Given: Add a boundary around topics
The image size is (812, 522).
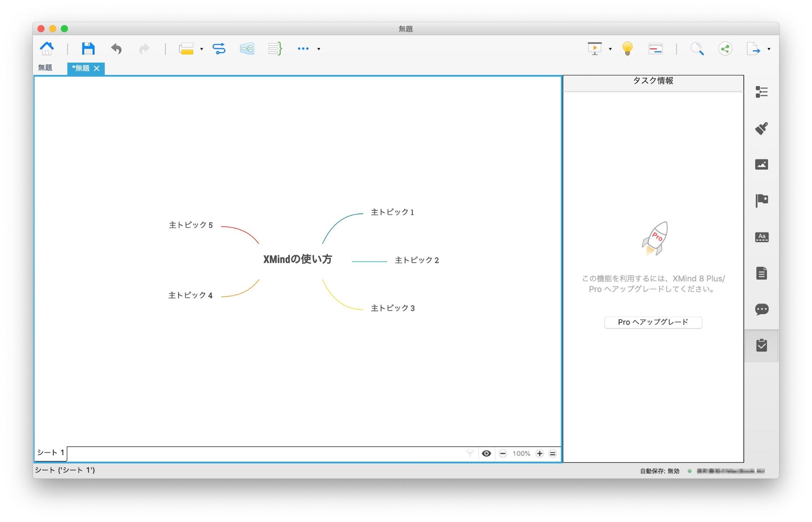Looking at the screenshot, I should (247, 49).
